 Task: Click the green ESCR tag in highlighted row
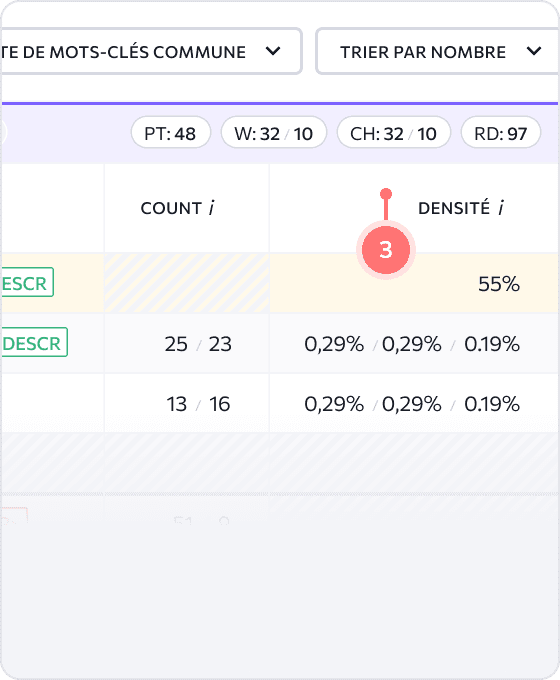point(27,283)
